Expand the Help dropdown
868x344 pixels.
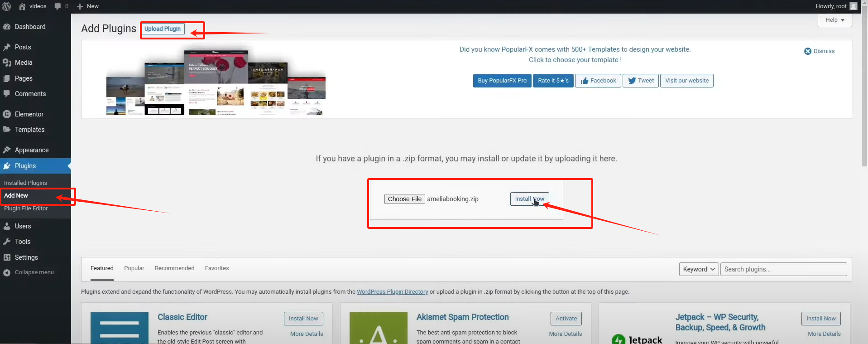coord(835,20)
